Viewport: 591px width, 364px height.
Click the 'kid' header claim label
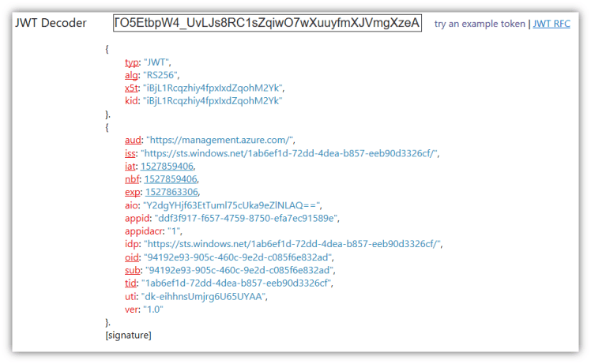[131, 100]
